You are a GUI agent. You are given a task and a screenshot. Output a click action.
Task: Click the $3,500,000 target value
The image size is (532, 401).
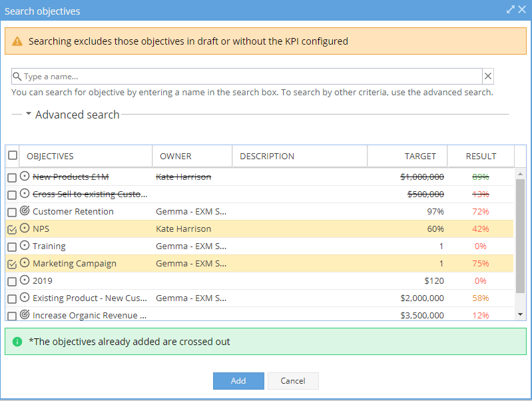[x=422, y=316]
